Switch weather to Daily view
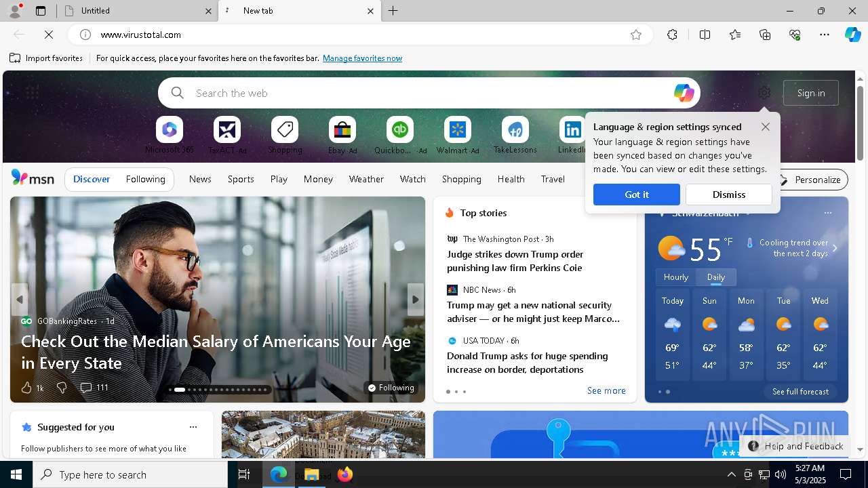This screenshot has width=868, height=488. click(x=716, y=277)
